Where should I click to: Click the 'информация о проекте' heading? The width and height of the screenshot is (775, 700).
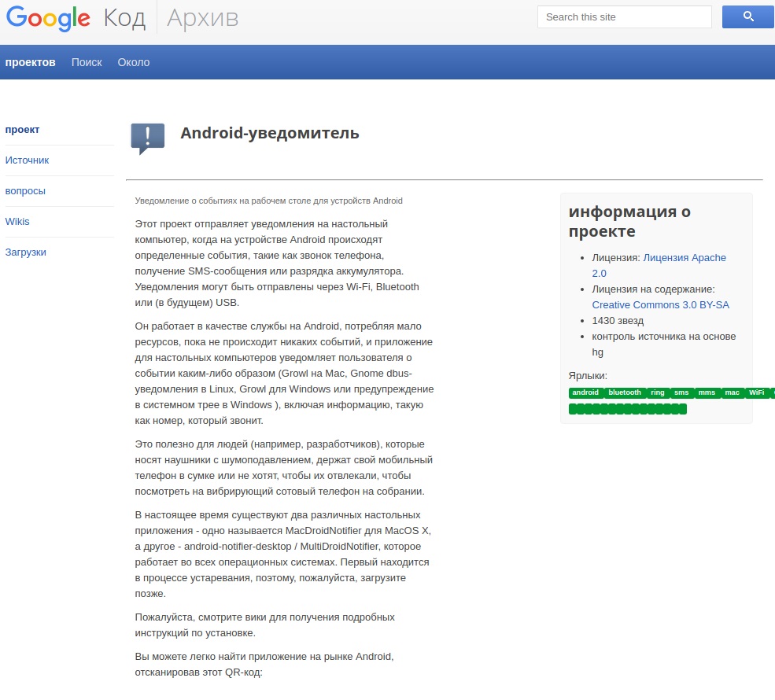coord(629,221)
